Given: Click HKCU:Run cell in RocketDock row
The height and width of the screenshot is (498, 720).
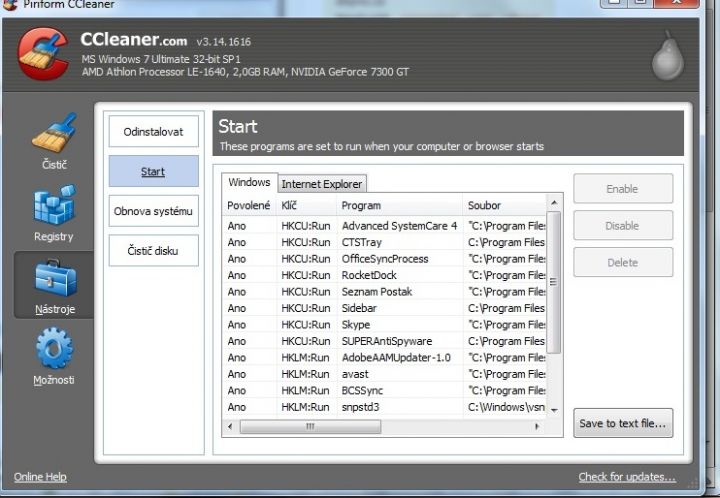Looking at the screenshot, I should point(306,275).
